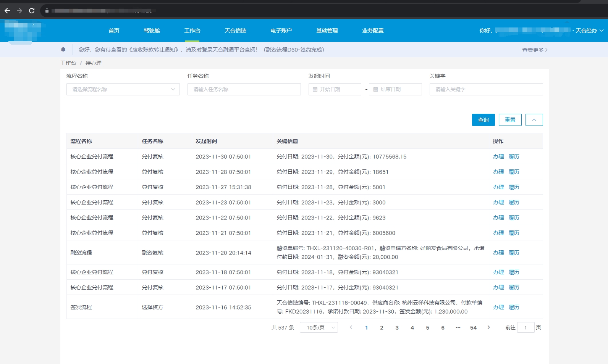Go to pagination page 4
608x364 pixels.
[x=412, y=327]
